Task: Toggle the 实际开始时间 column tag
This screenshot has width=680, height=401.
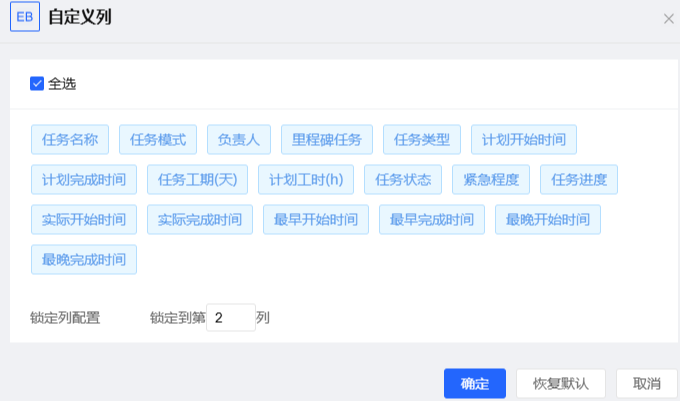Action: click(84, 219)
